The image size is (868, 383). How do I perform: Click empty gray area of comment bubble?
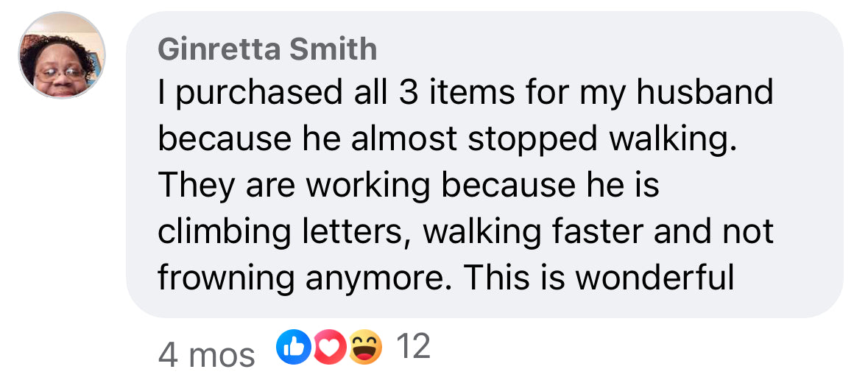pos(795,184)
